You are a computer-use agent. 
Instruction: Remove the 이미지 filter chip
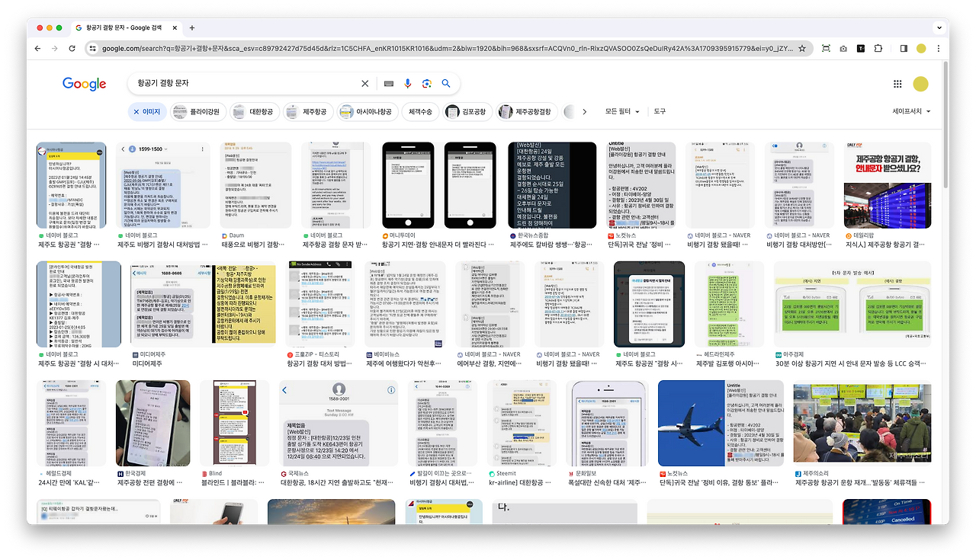tap(146, 111)
